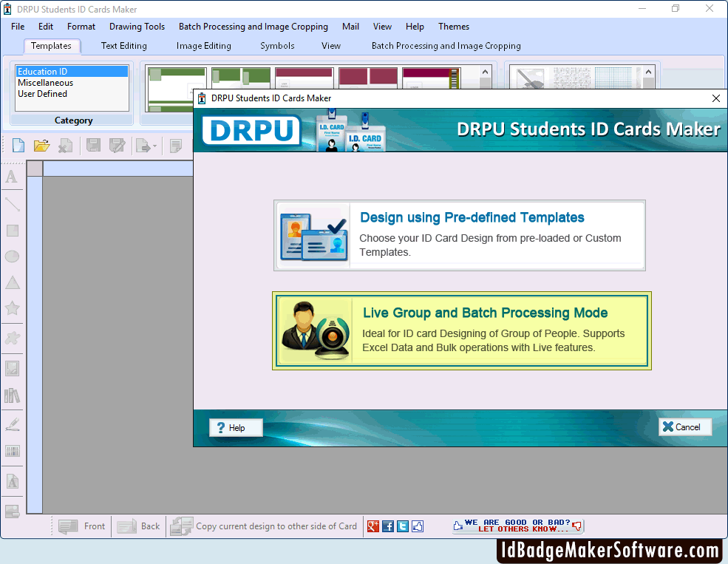This screenshot has height=564, width=728.
Task: Switch to the Image Editing tab
Action: [x=204, y=46]
